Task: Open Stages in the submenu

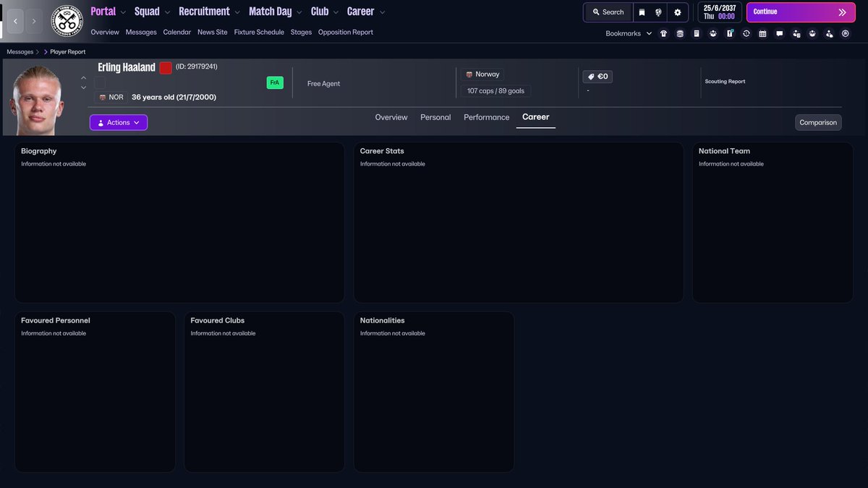Action: click(x=302, y=33)
